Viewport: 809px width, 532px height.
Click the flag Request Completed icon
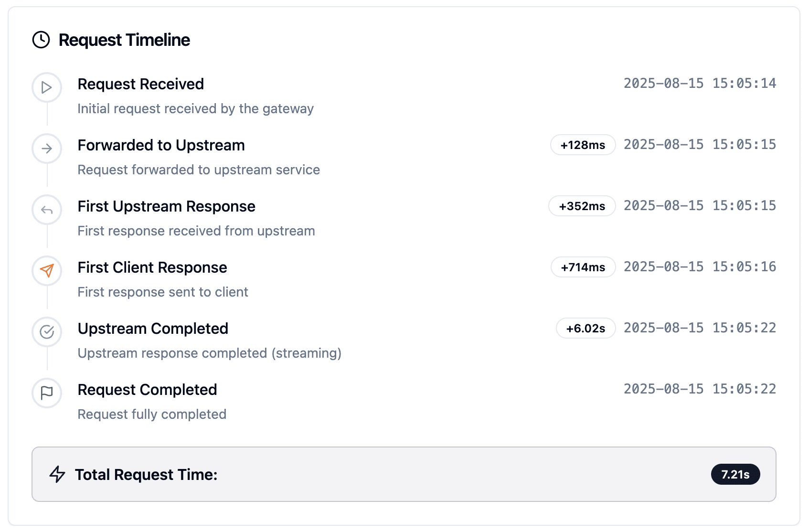[x=47, y=393]
